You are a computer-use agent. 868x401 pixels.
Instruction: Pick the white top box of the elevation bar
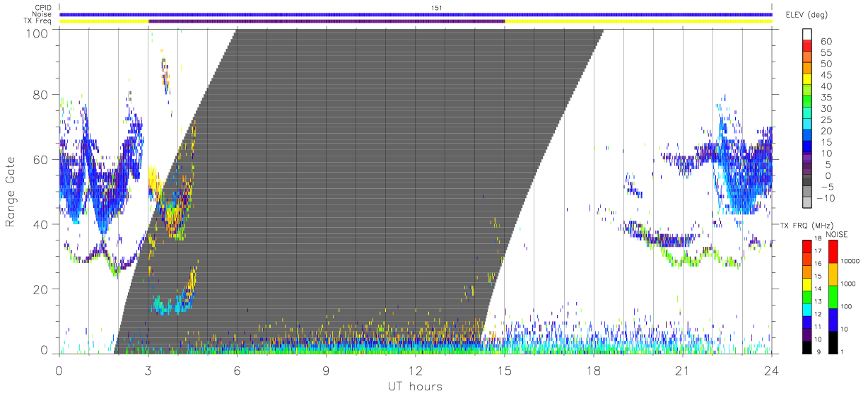click(x=807, y=34)
